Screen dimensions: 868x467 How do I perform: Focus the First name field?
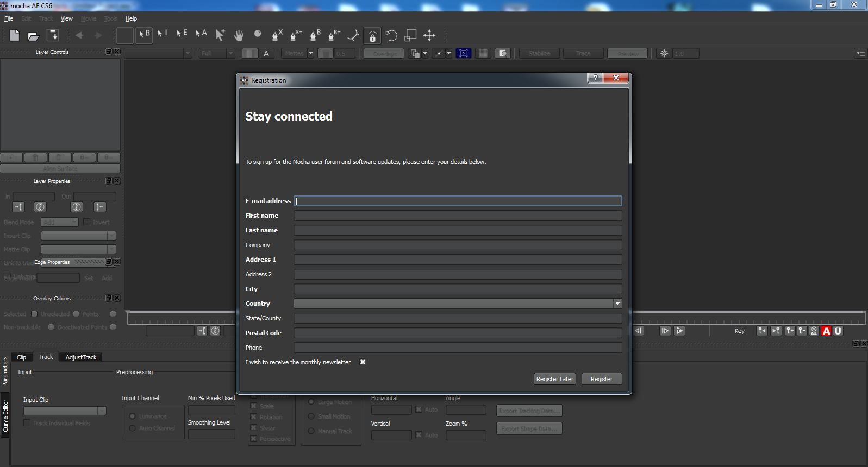click(x=458, y=216)
